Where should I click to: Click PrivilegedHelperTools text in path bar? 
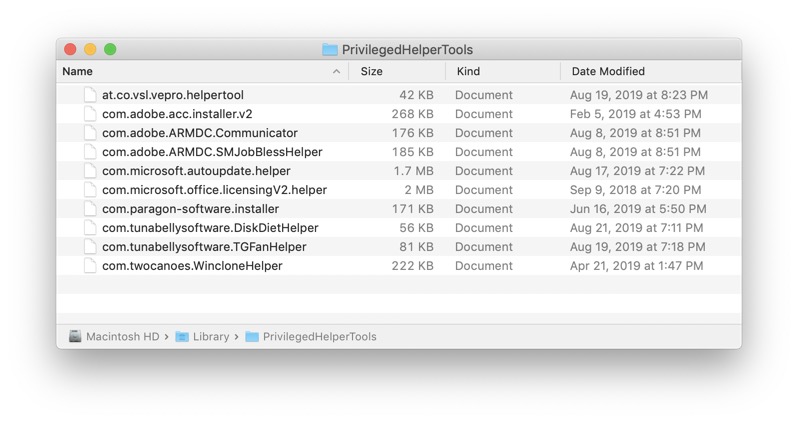click(320, 336)
